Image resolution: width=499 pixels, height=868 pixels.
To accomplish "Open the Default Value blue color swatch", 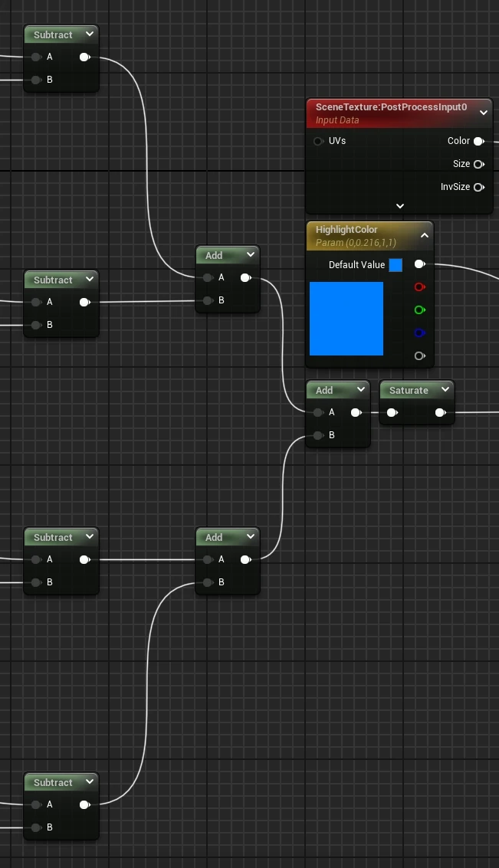I will tap(396, 265).
